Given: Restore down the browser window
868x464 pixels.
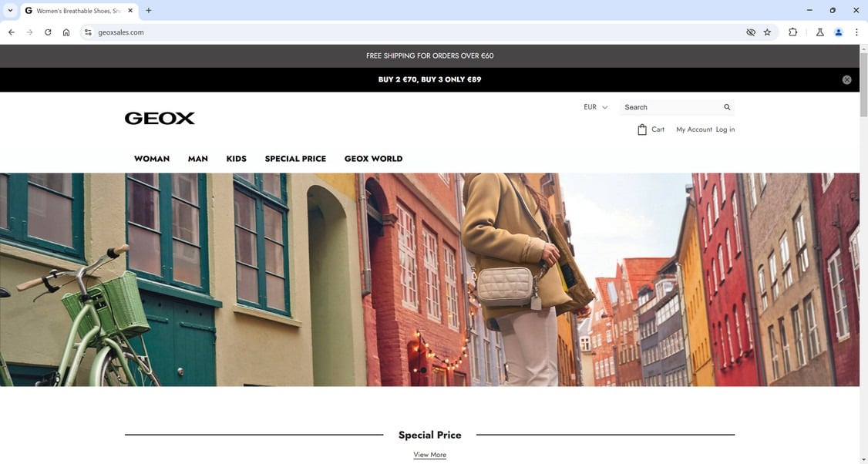Looking at the screenshot, I should pyautogui.click(x=833, y=11).
